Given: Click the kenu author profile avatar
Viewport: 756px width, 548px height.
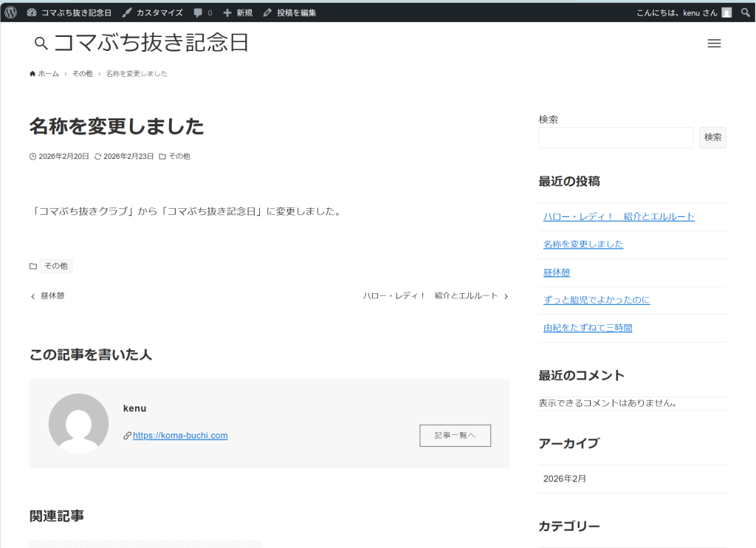Looking at the screenshot, I should pyautogui.click(x=78, y=423).
